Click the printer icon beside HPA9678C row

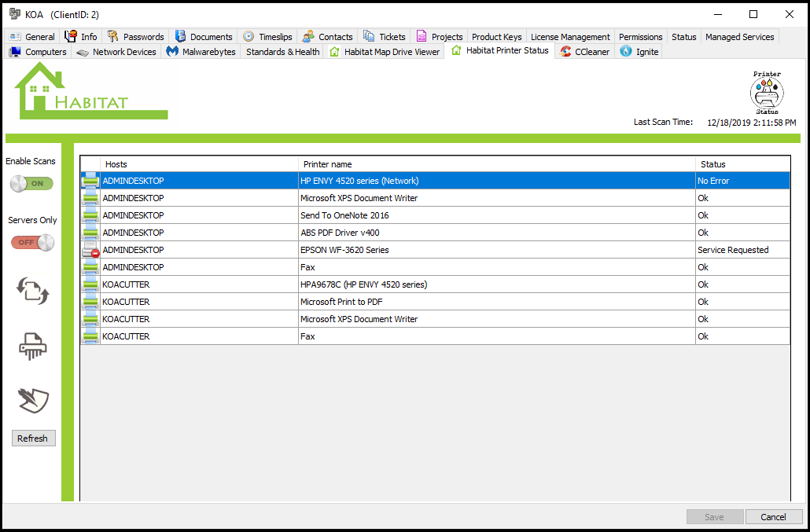[91, 284]
